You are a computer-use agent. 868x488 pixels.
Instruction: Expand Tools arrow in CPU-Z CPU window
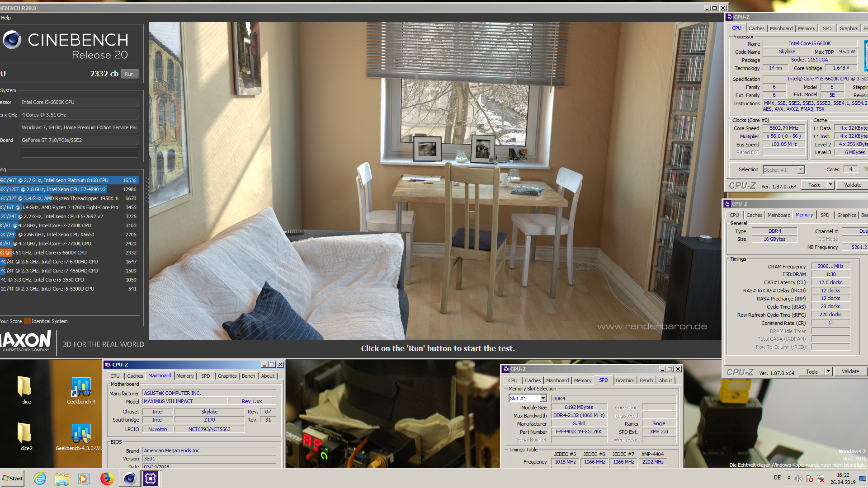coord(830,185)
